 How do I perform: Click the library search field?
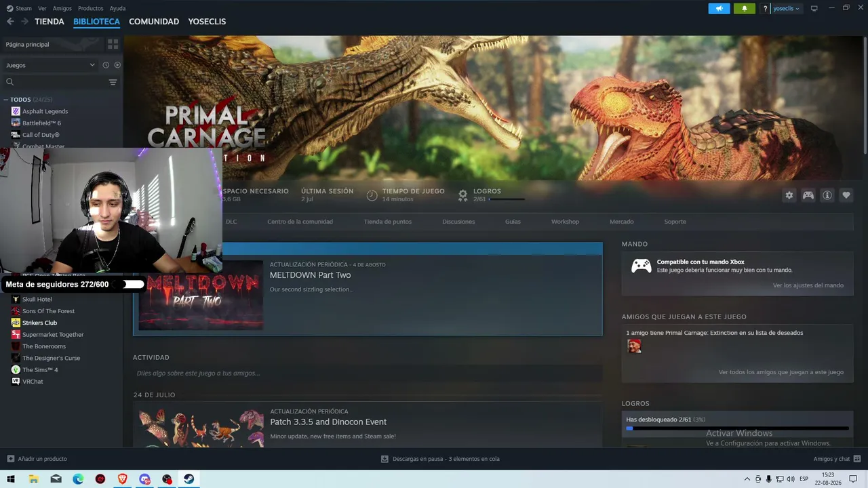point(54,82)
